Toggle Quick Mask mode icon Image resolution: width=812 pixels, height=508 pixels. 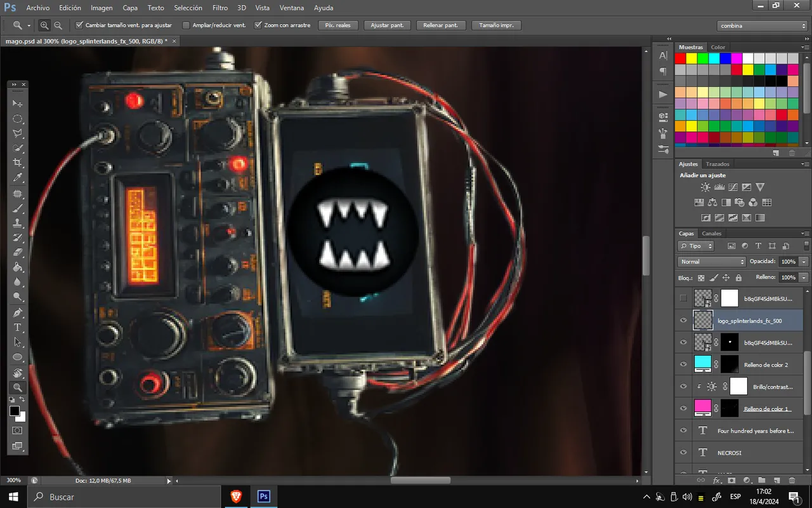pos(18,431)
